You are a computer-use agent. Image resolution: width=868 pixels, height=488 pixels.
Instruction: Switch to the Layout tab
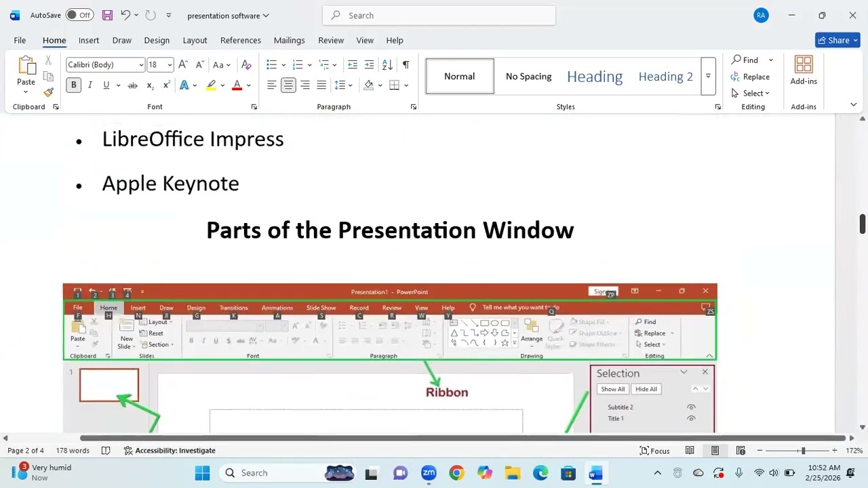point(195,40)
